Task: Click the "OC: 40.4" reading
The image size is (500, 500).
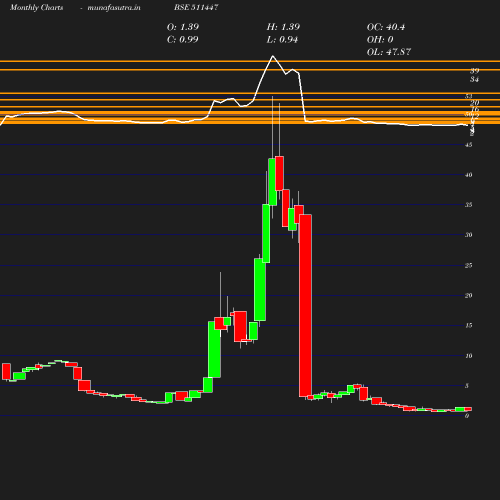Action: (x=386, y=27)
